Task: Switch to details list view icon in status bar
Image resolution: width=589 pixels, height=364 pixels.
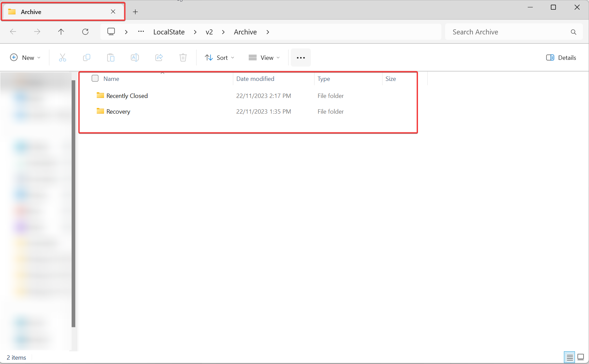Action: coord(570,357)
